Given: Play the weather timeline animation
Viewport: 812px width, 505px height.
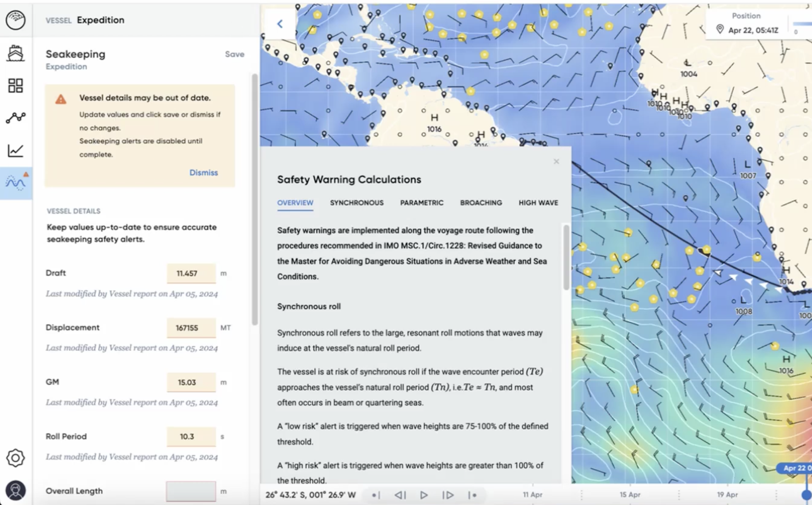Looking at the screenshot, I should pyautogui.click(x=424, y=495).
